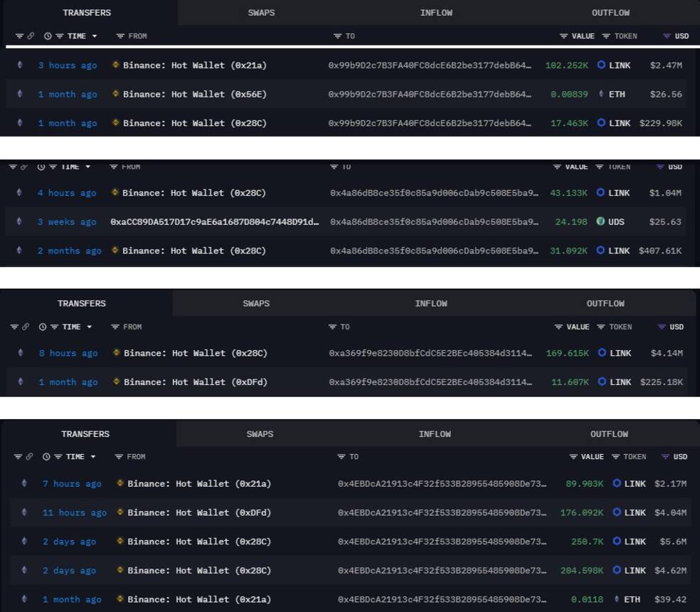Click the Ethereum chain icon on the 4 hours ago row

pyautogui.click(x=18, y=193)
